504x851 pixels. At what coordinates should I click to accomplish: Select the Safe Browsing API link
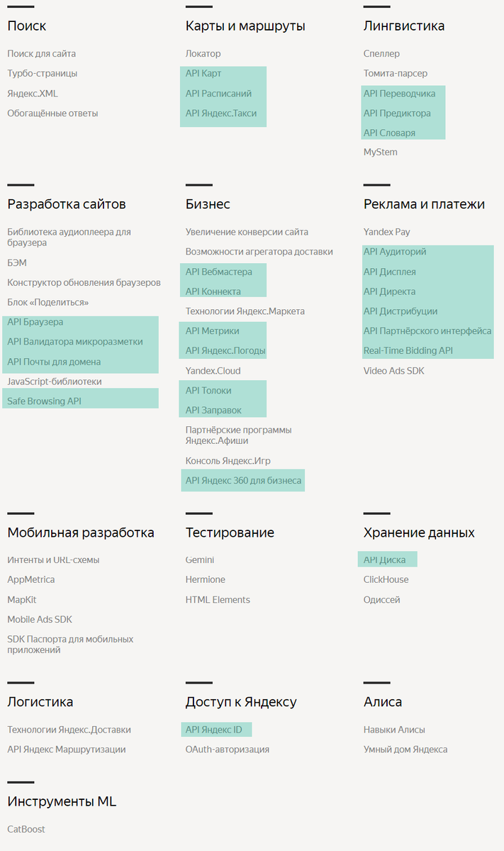pyautogui.click(x=44, y=401)
